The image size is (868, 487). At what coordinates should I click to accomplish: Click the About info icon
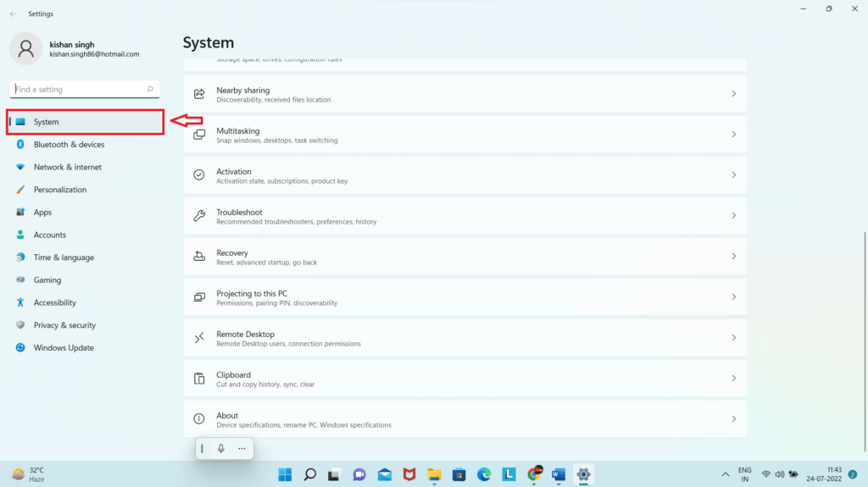point(199,419)
